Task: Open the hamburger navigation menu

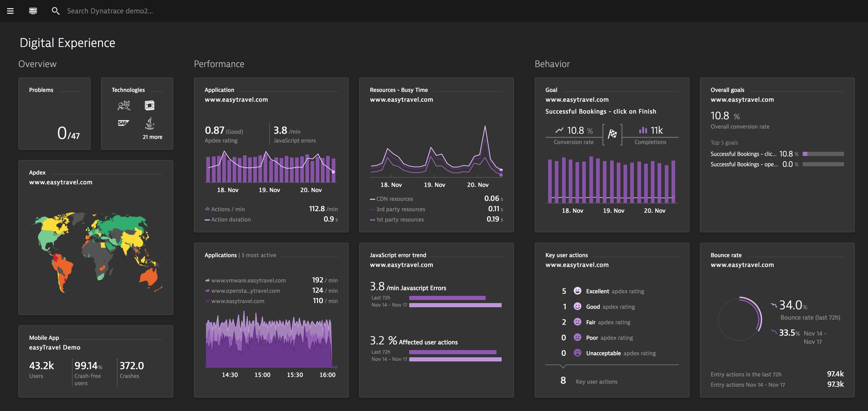Action: coord(10,11)
